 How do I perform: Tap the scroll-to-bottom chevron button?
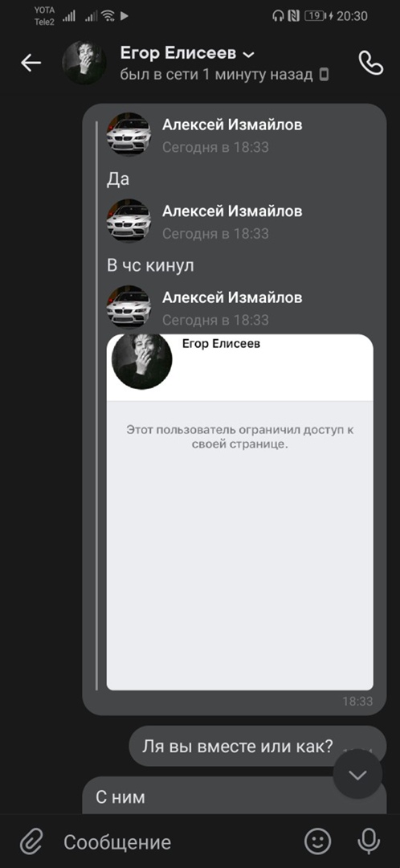point(357,775)
